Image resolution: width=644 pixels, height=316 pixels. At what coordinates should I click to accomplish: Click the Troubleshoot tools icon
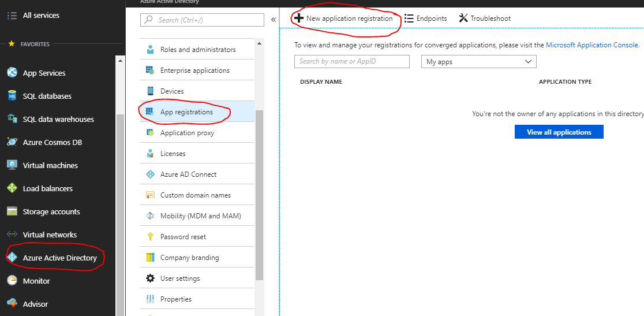[463, 18]
